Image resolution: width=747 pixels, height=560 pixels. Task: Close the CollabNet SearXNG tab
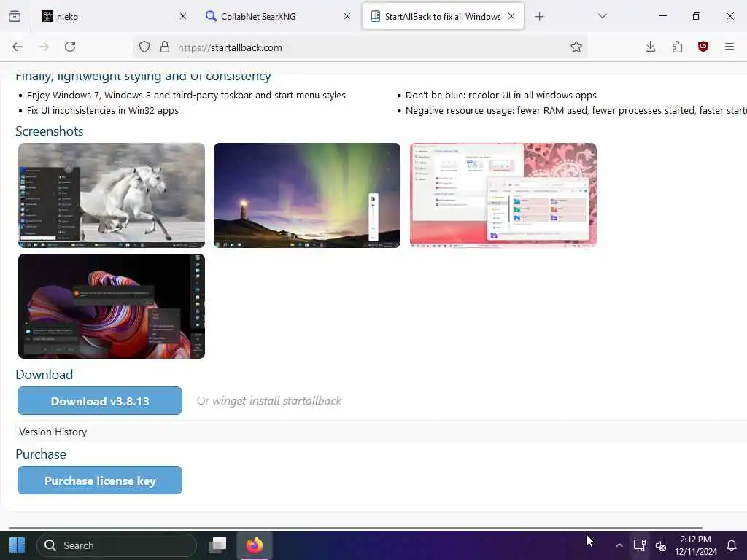pos(347,16)
